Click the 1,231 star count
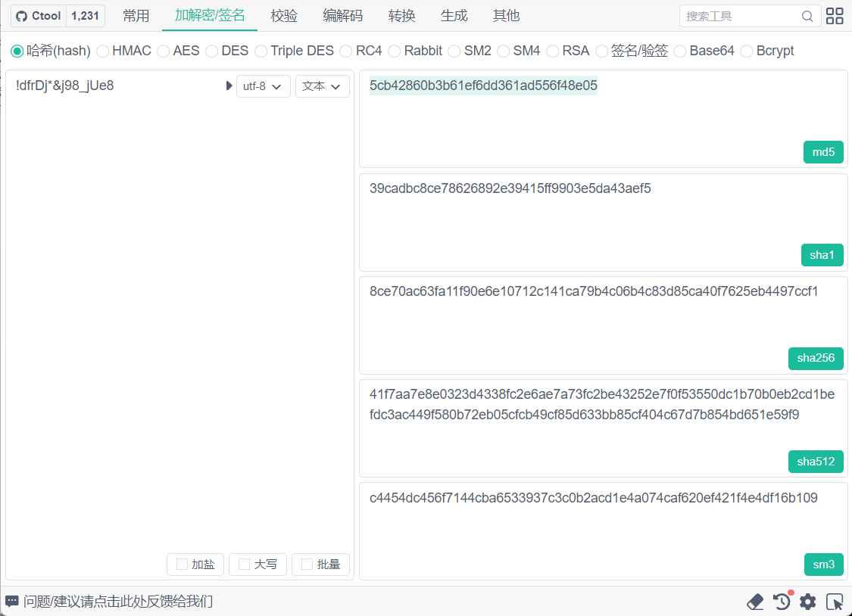Image resolution: width=852 pixels, height=616 pixels. (86, 16)
